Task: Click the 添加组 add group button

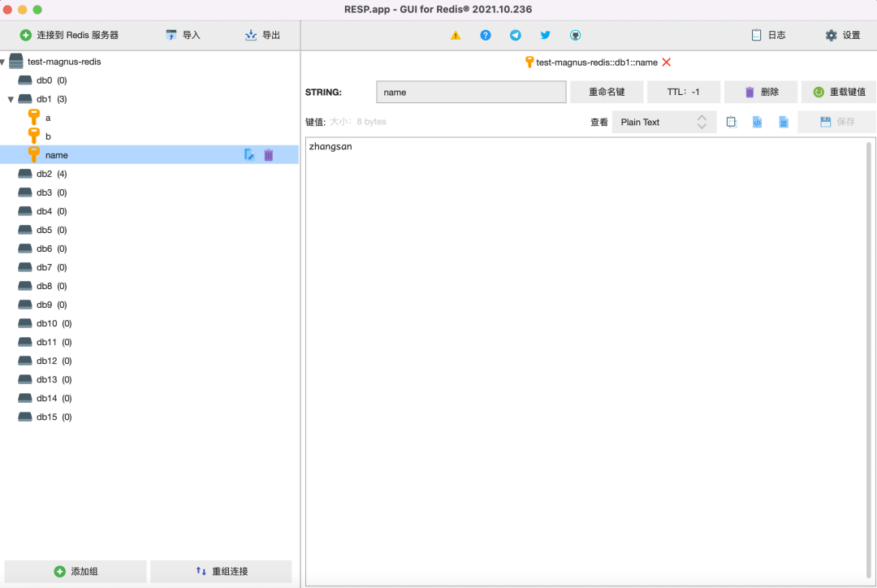Action: [76, 571]
